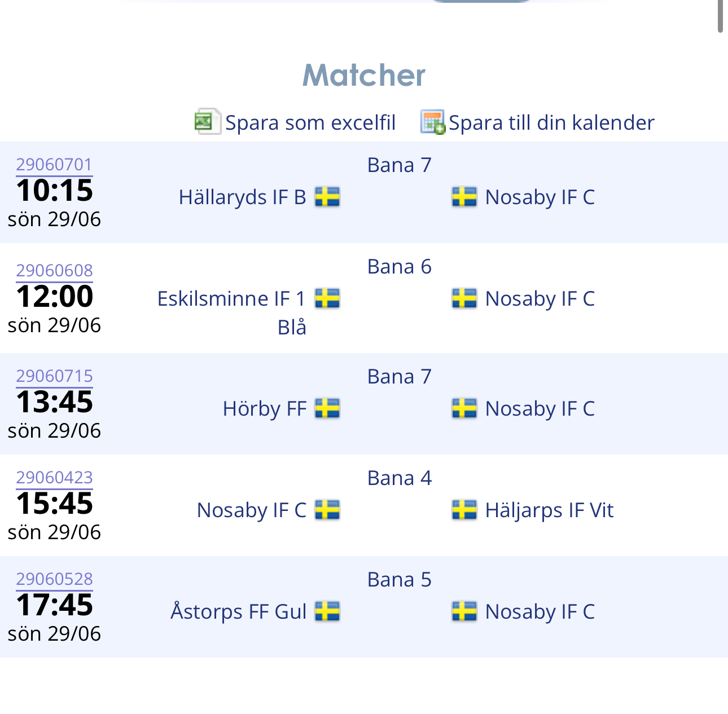View the Hörby FF team page
The height and width of the screenshot is (714, 728).
pos(264,408)
